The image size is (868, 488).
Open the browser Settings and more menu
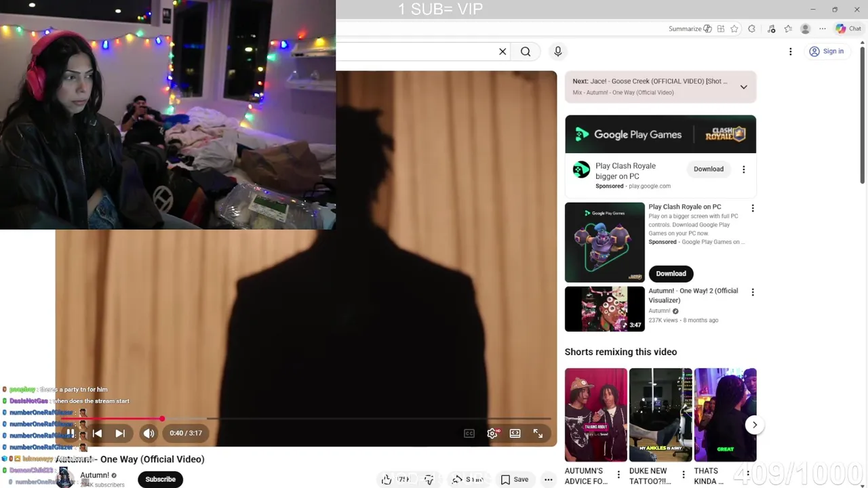[x=823, y=28]
